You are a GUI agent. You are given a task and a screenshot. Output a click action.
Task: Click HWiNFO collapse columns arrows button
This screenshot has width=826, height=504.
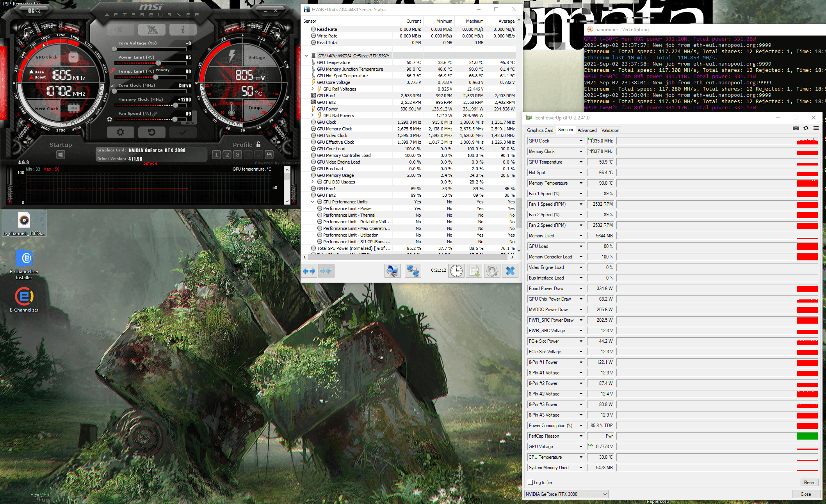[326, 271]
